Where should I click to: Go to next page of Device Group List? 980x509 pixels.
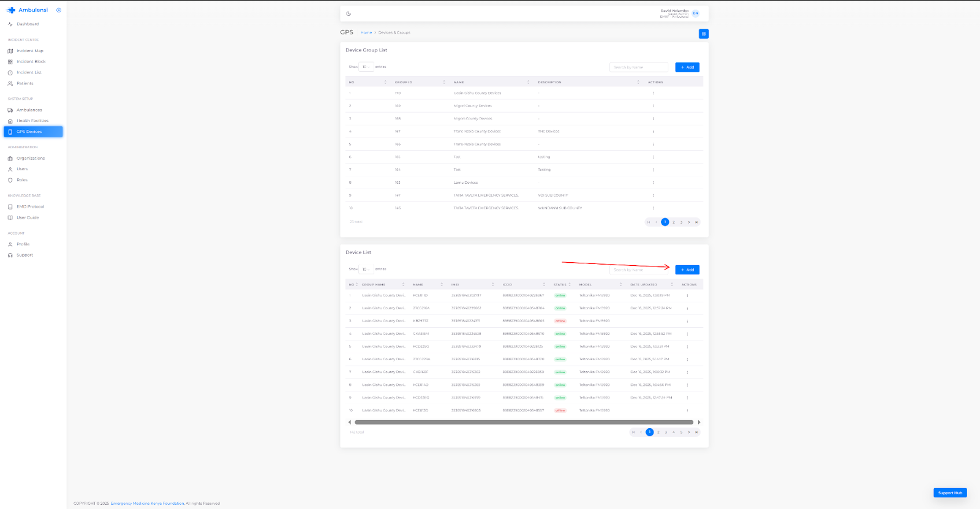click(x=689, y=222)
